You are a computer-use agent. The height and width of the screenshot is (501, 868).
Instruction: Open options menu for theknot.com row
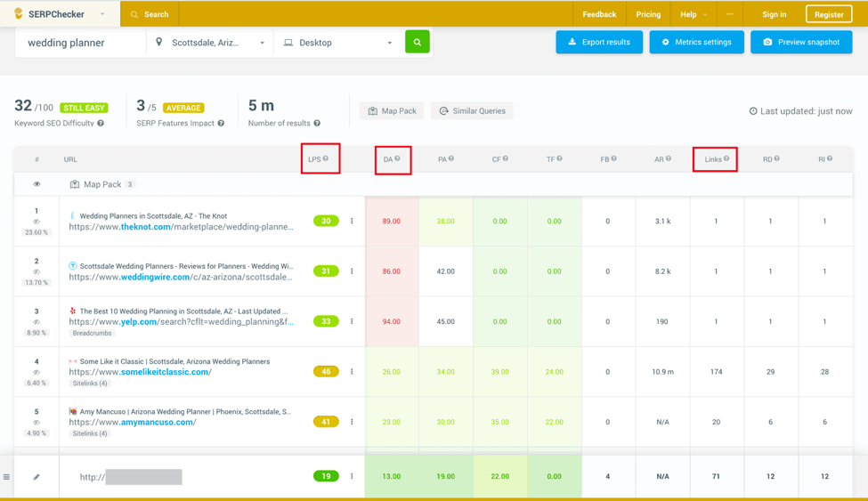tap(352, 221)
